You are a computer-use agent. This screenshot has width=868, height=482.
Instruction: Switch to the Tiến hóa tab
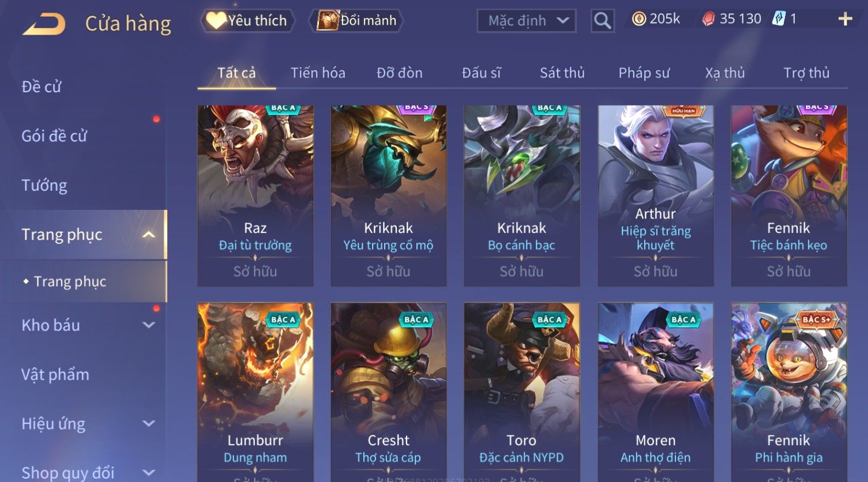pyautogui.click(x=318, y=73)
